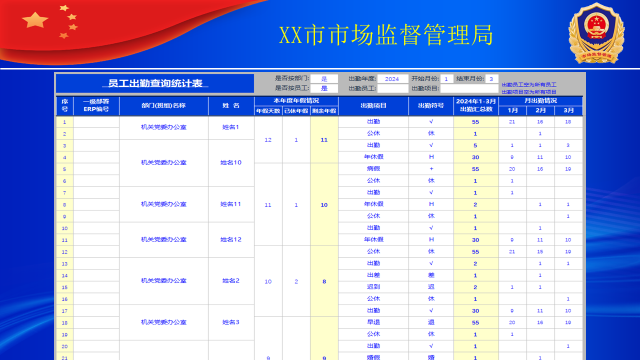Click the police badge emblem logo
640x360 pixels.
(596, 33)
